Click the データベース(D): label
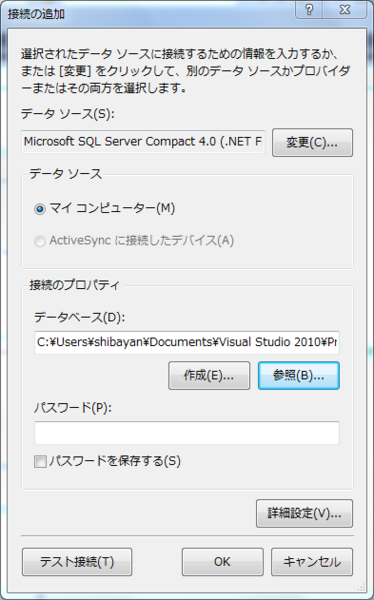Viewport: 374px width, 600px height. 80,317
